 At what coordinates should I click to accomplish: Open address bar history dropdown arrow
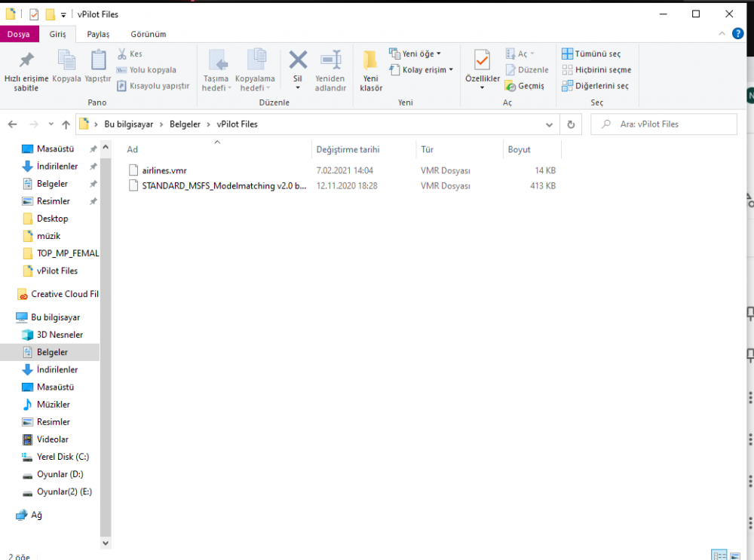point(550,124)
